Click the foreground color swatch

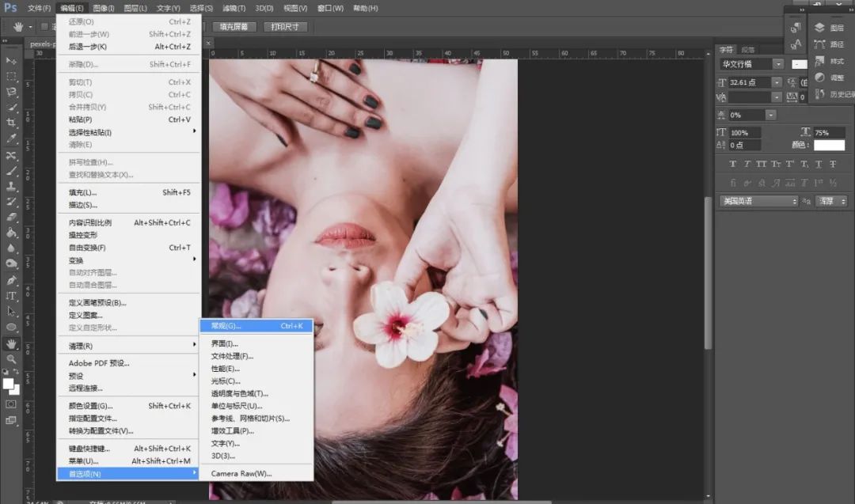[8, 384]
